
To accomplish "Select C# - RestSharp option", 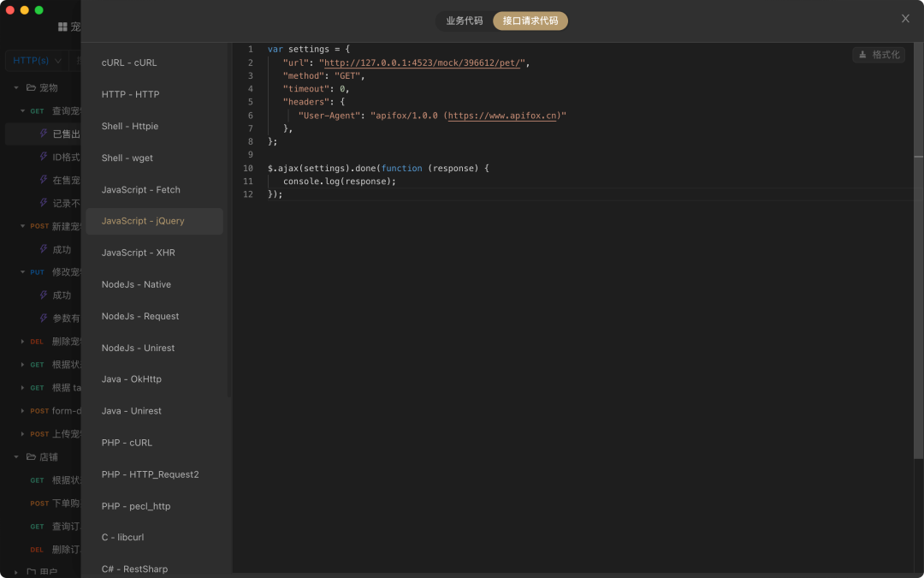I will tap(154, 569).
